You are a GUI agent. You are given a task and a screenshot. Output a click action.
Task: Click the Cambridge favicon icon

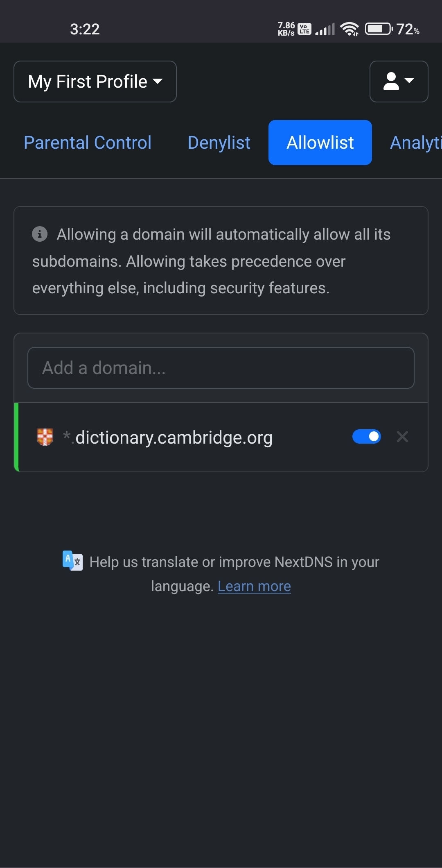coord(45,437)
